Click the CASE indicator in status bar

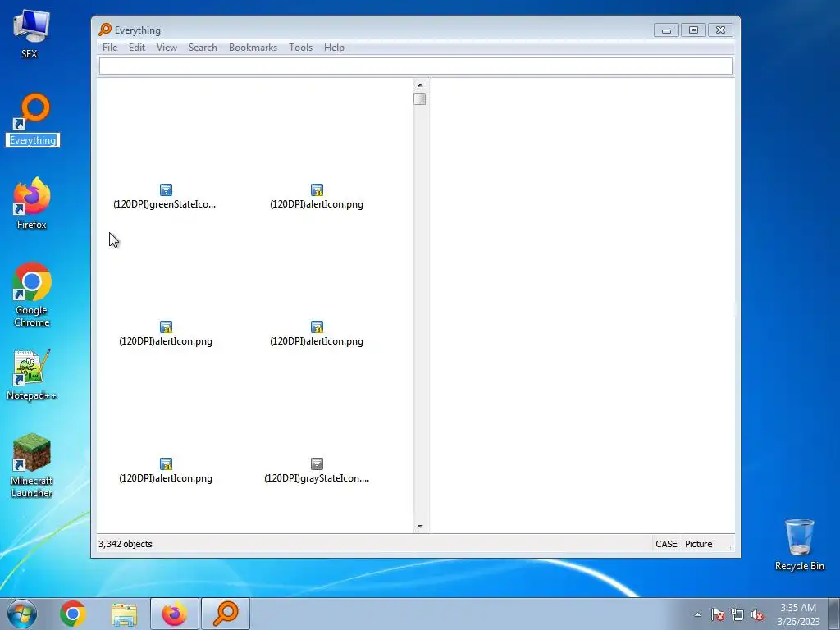pos(666,544)
